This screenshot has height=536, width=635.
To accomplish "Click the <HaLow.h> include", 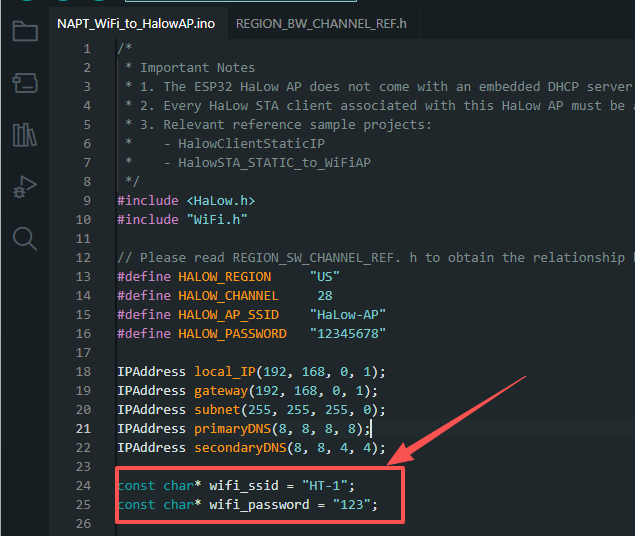I will pyautogui.click(x=221, y=200).
